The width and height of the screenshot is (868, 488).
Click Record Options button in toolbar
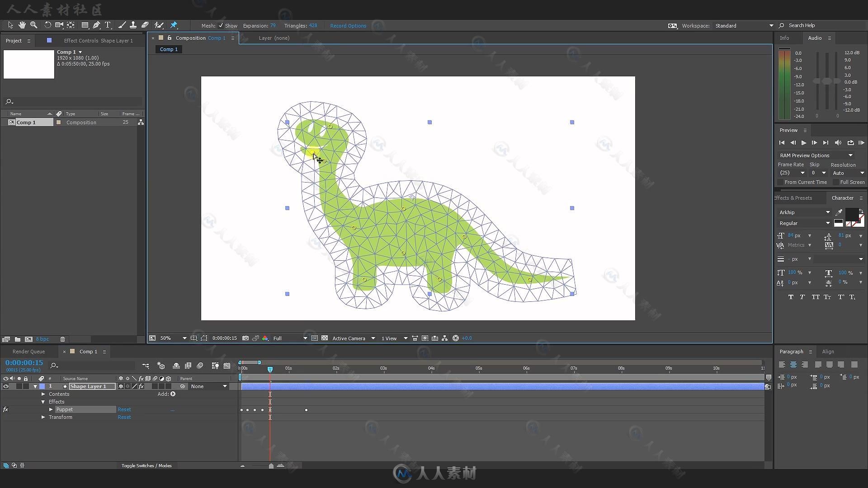(349, 26)
